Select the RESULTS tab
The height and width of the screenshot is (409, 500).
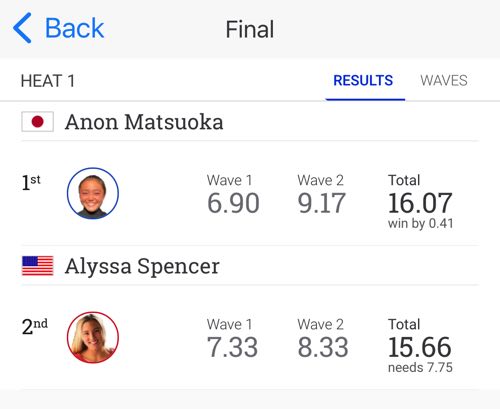tap(363, 81)
